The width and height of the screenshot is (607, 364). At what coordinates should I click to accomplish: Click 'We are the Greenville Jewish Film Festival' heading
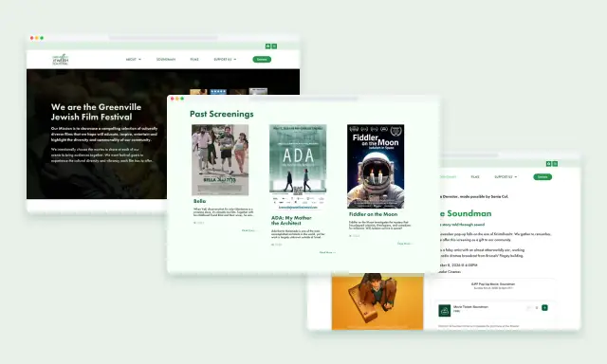click(96, 112)
